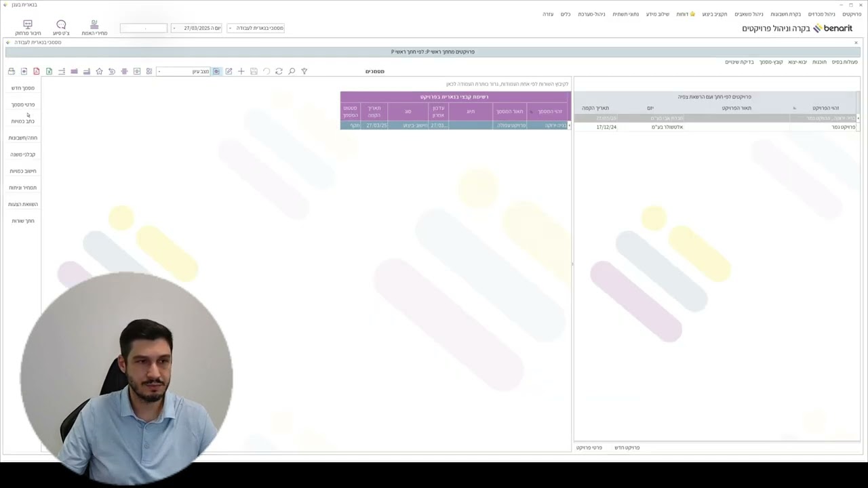The height and width of the screenshot is (488, 868).
Task: Open the בדיקת שינויים submenu
Action: click(739, 62)
